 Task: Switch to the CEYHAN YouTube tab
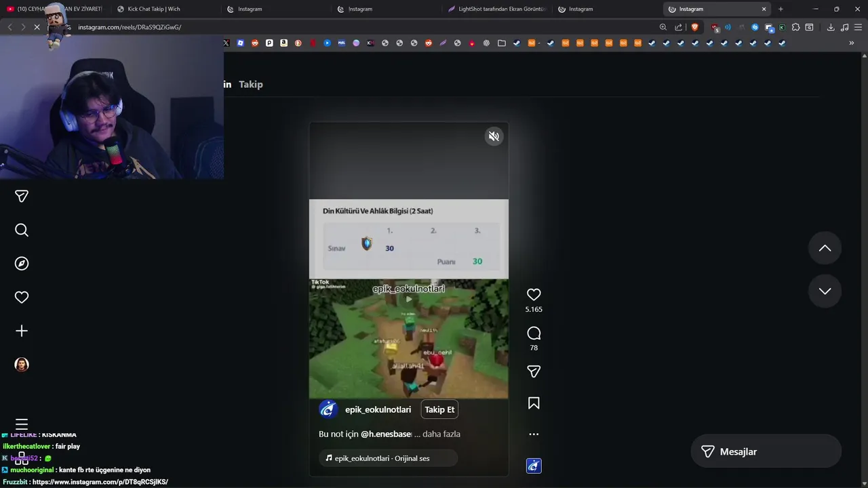tap(54, 9)
